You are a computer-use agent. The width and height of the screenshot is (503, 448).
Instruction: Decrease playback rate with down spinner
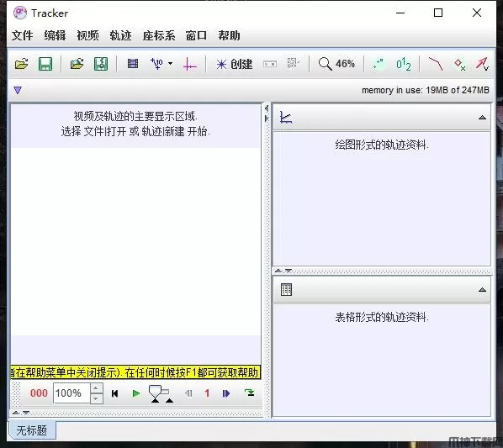click(97, 398)
